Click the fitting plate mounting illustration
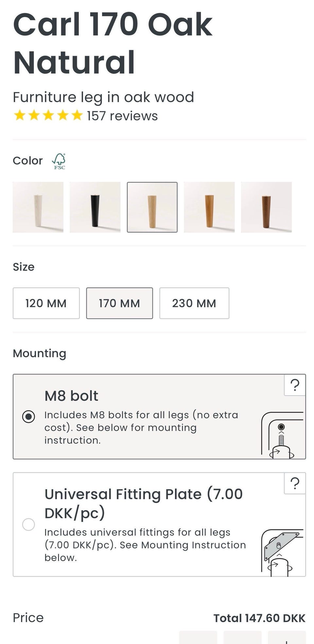The height and width of the screenshot is (644, 314). click(x=282, y=552)
